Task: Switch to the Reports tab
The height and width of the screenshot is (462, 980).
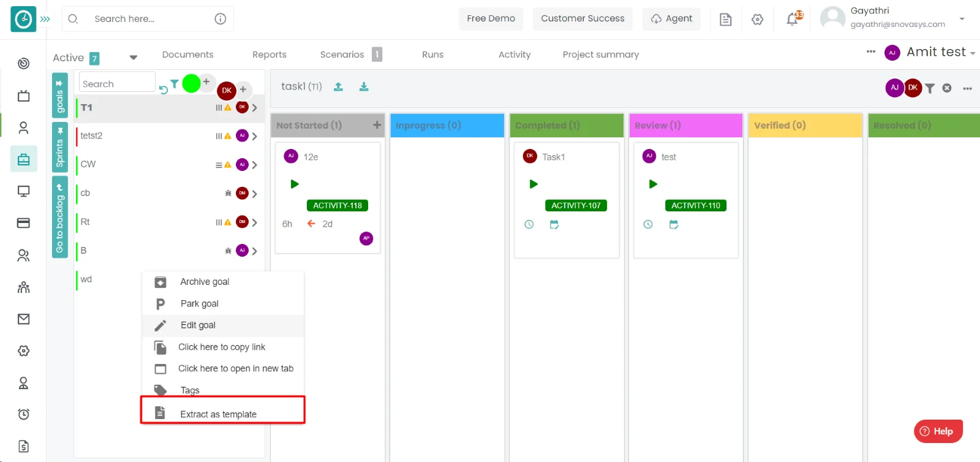Action: coord(269,55)
